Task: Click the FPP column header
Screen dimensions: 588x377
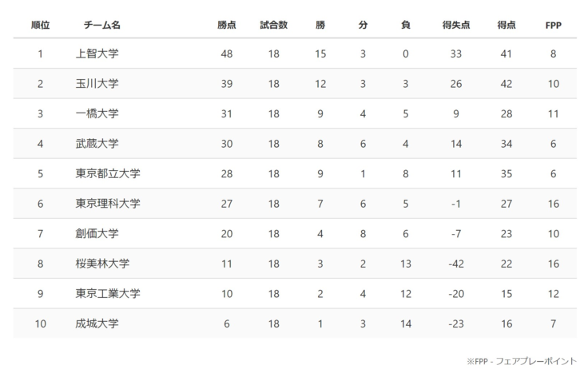Action: coord(553,26)
